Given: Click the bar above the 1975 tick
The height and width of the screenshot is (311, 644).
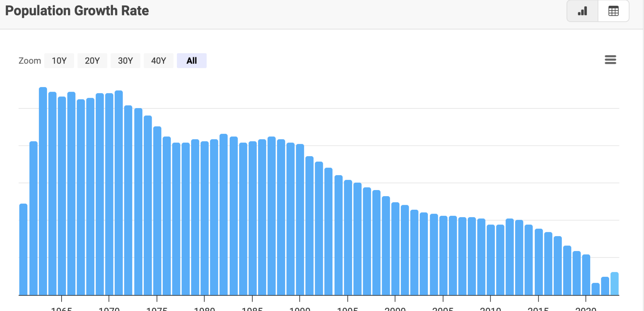Looking at the screenshot, I should pyautogui.click(x=157, y=211).
